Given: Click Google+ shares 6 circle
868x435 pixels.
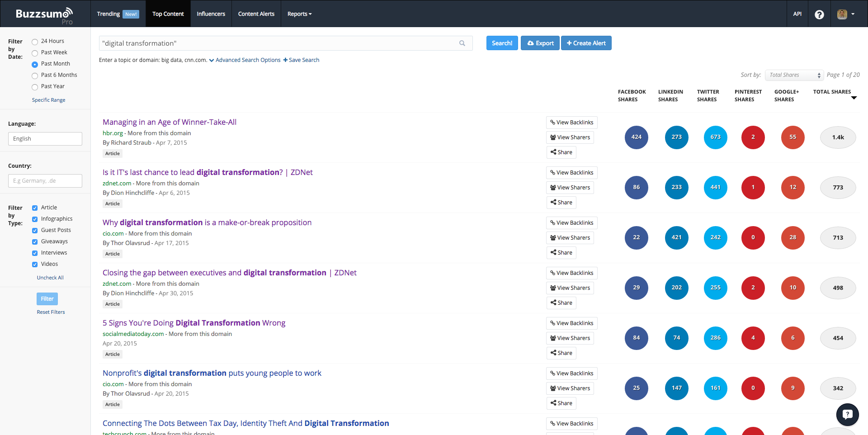Looking at the screenshot, I should point(793,338).
